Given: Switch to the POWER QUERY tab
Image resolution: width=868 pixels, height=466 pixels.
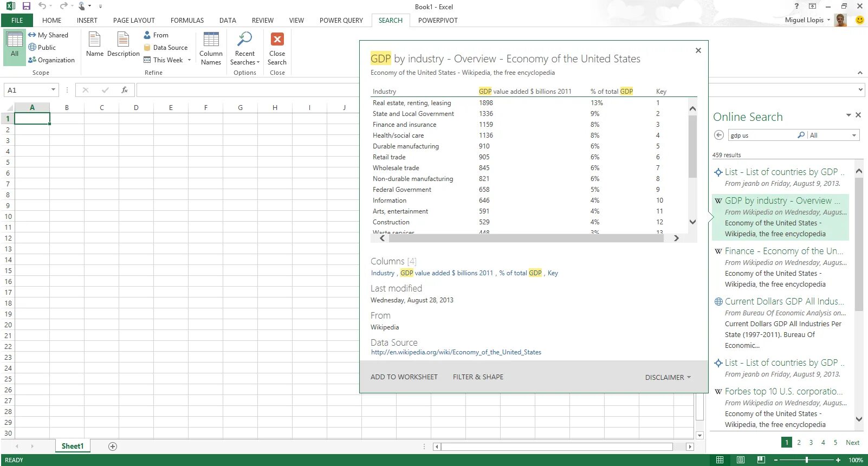Looking at the screenshot, I should tap(341, 21).
